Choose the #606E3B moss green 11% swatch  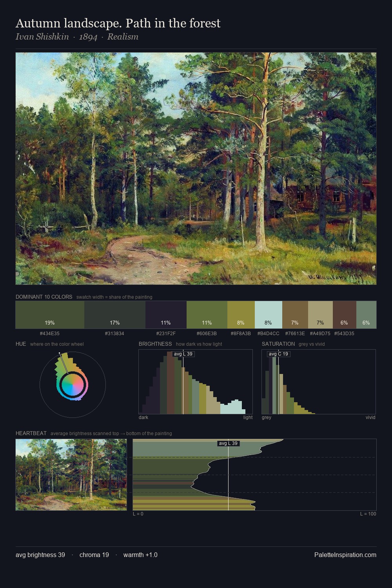207,315
